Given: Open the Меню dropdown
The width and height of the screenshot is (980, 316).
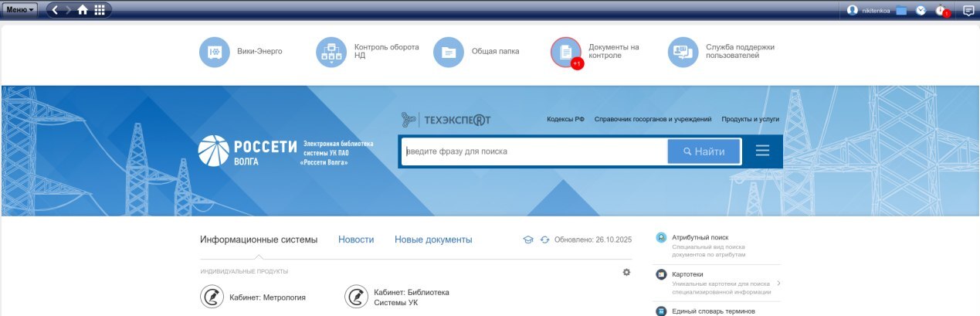Looking at the screenshot, I should click(x=21, y=10).
